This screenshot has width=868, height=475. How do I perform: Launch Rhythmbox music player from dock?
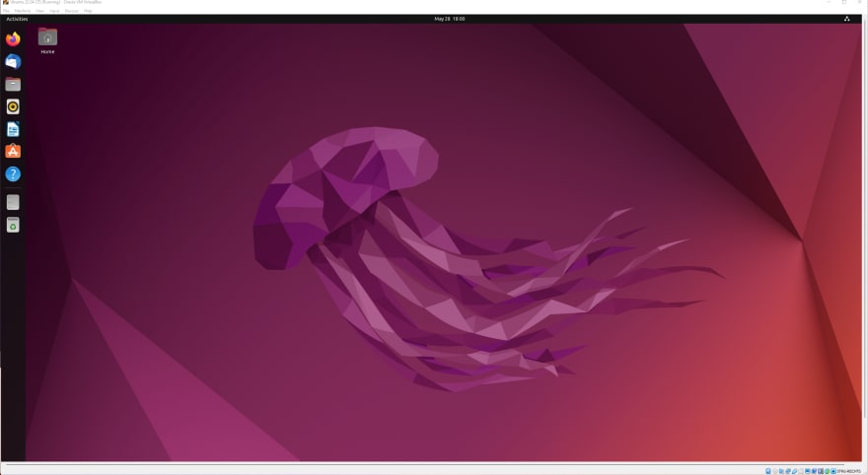click(x=13, y=106)
